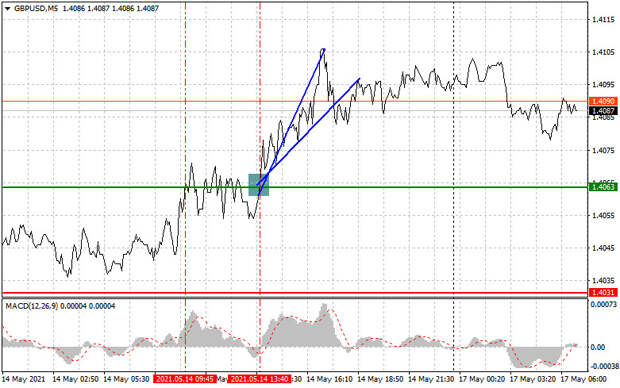This screenshot has height=388, width=620.
Task: Click the 17 May 06:00 time label
Action: point(583,379)
